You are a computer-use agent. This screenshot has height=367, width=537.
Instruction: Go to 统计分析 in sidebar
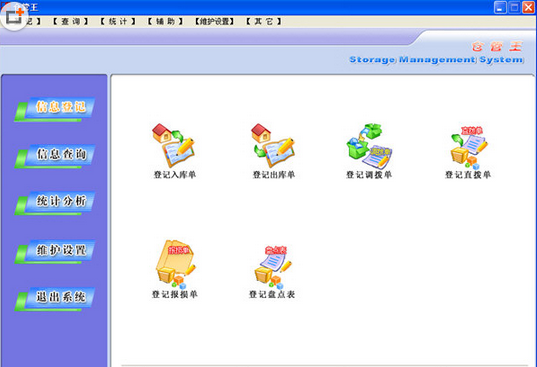pyautogui.click(x=55, y=203)
